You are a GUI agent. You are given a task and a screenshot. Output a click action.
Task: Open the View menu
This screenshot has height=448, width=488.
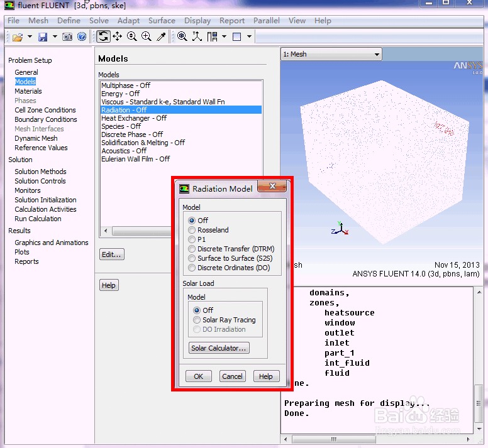tap(297, 21)
